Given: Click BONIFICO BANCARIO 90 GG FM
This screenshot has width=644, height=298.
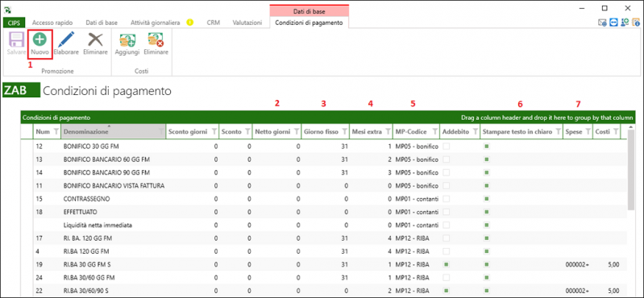Looking at the screenshot, I should 106,173.
